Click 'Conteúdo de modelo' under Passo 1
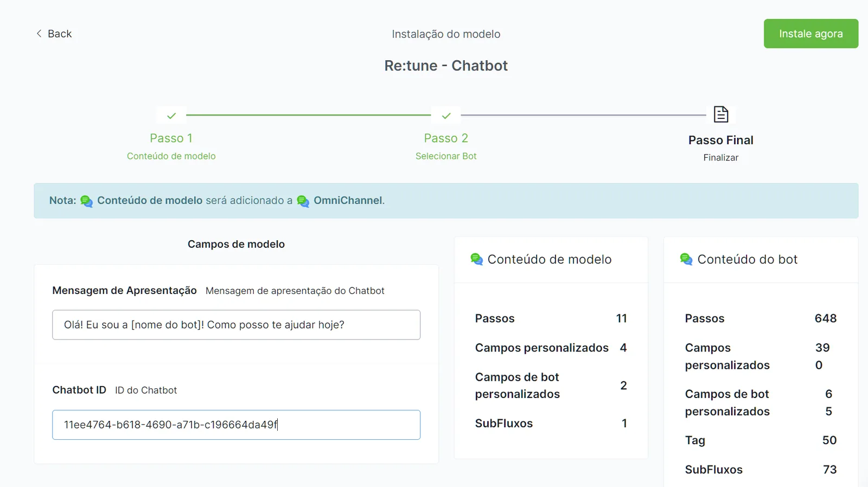The height and width of the screenshot is (487, 868). pos(171,156)
